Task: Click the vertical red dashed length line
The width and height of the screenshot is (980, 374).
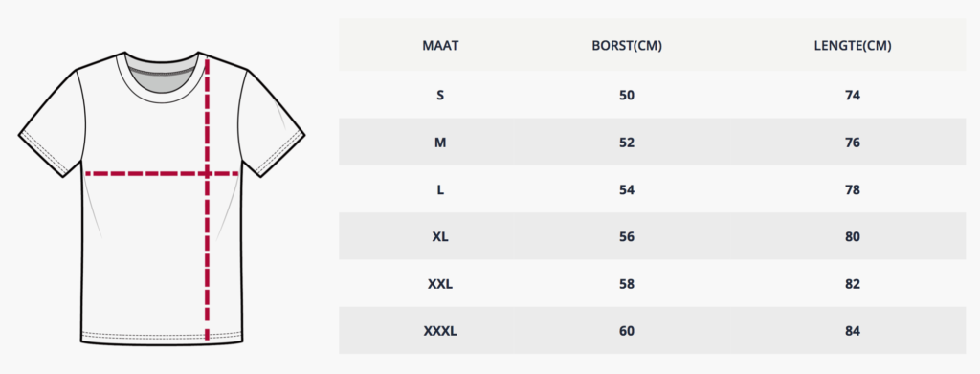Action: point(207,200)
